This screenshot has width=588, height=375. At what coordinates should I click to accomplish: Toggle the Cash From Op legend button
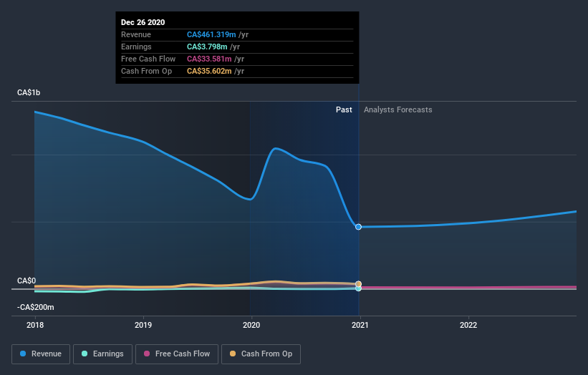261,354
